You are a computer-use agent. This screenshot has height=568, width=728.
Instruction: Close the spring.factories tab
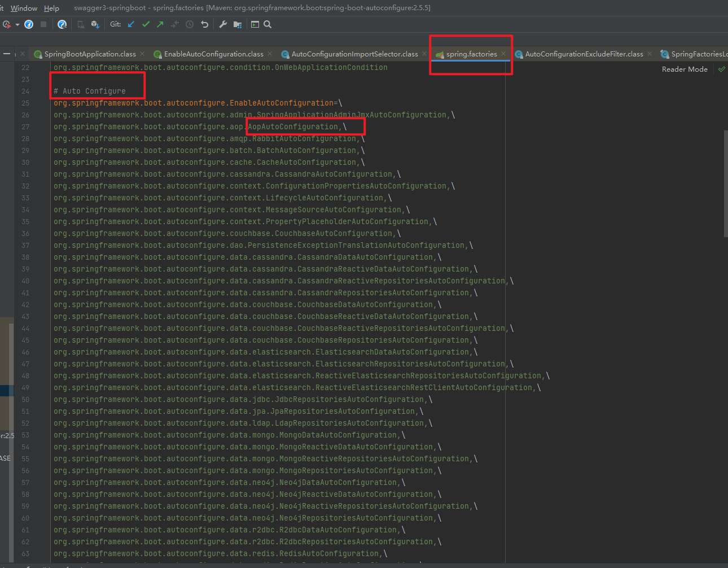coord(503,54)
